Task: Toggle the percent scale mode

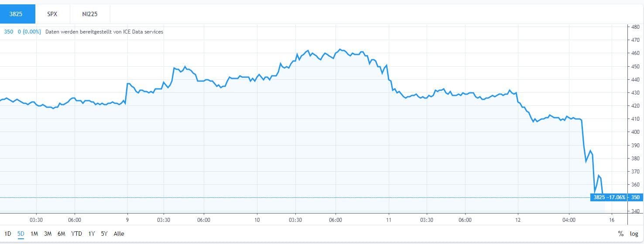Action: 620,234
